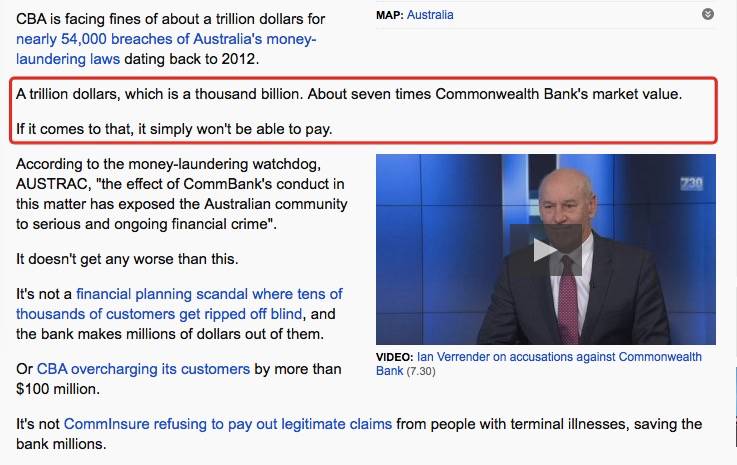This screenshot has width=737, height=465.
Task: Click the 'VIDEO:' caption label
Action: 394,357
